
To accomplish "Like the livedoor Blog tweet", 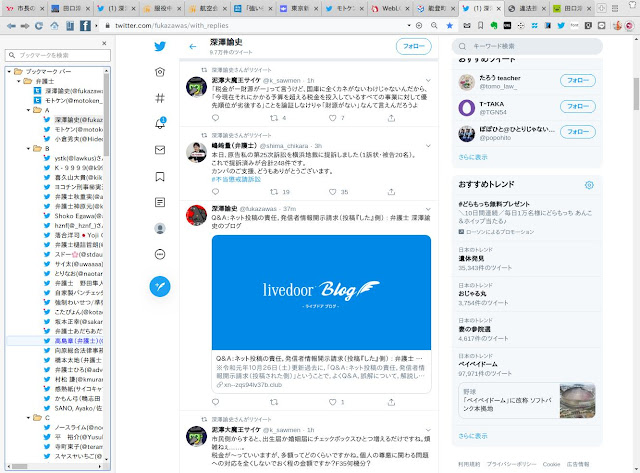I will point(333,402).
